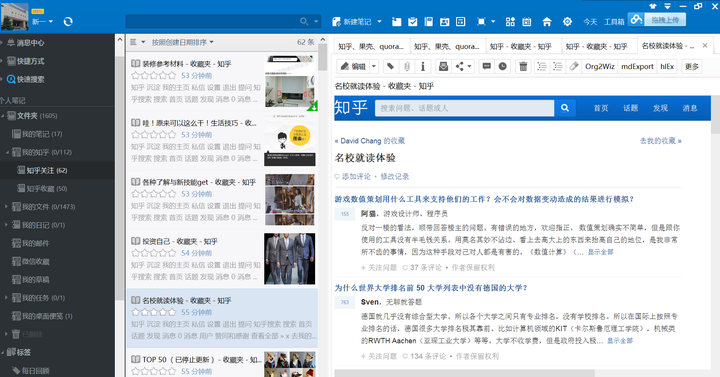Click the 知乎 page search box
720x377 pixels.
[x=465, y=108]
